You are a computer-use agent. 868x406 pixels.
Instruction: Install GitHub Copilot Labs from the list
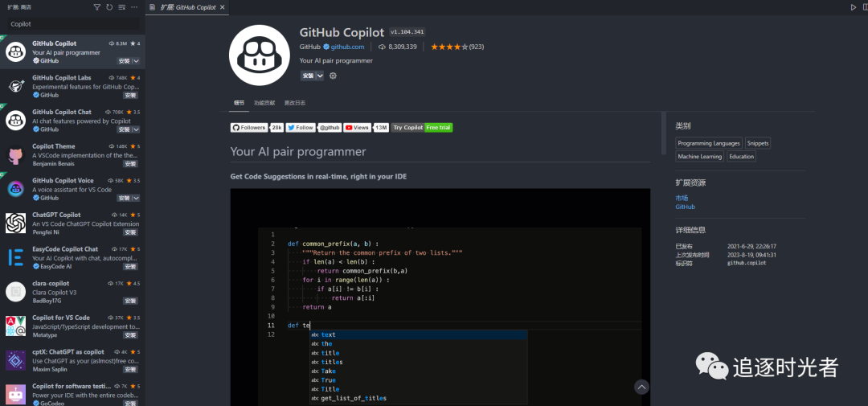[x=130, y=95]
